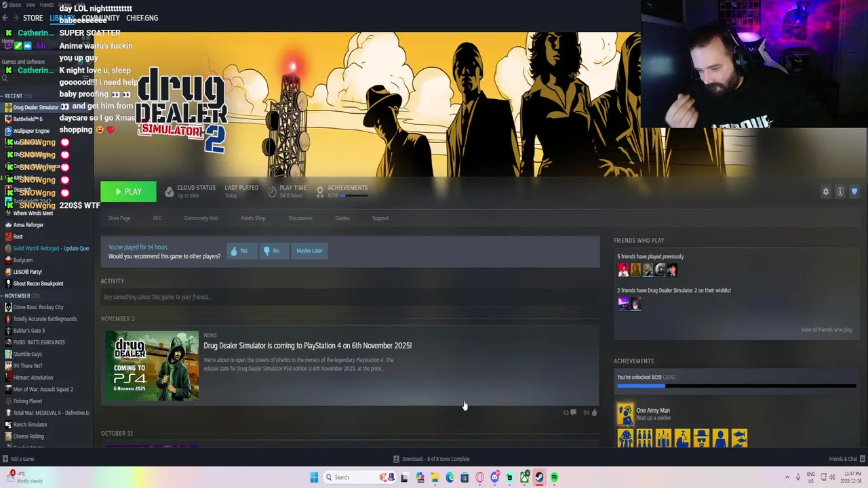Select Guild Wars Reforged in the list
Viewport: 868px width, 488px height.
[46, 249]
